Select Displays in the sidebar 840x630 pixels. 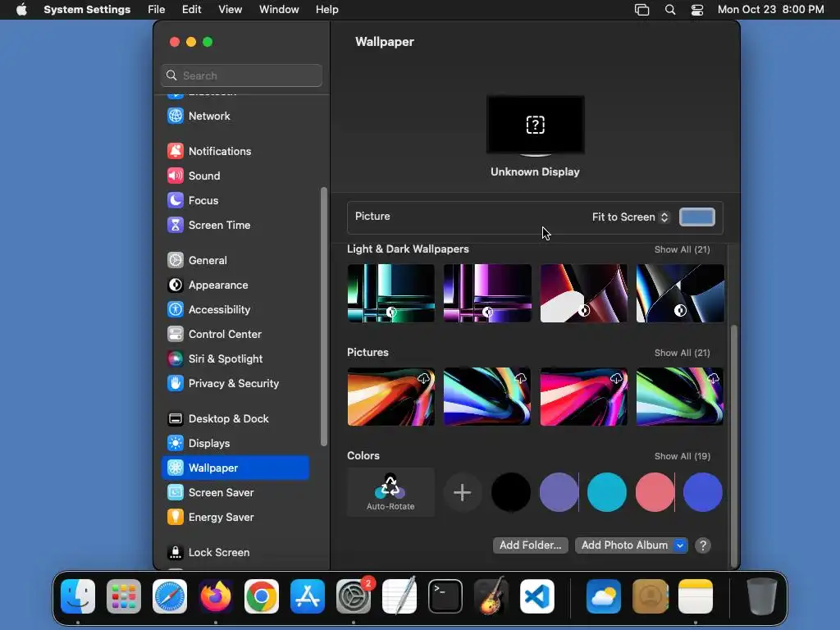coord(235,444)
